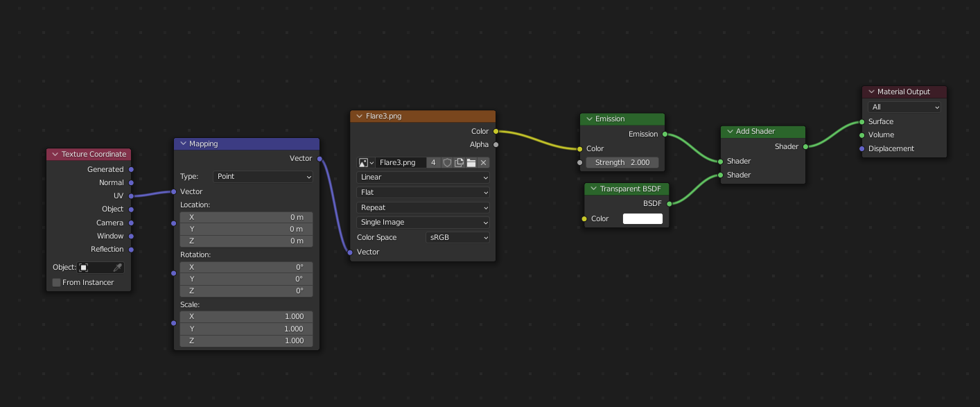Screen dimensions: 980x407
Task: Click the Add Shader output socket
Action: (805, 147)
